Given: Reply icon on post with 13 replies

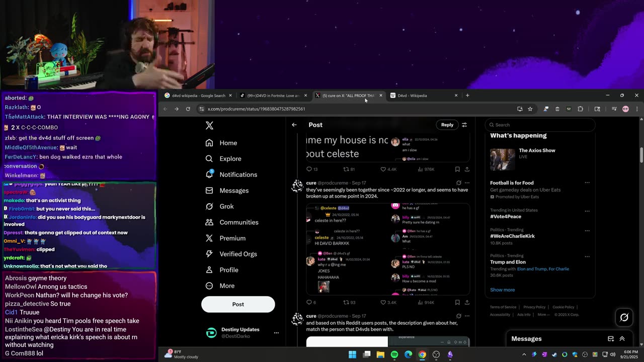Looking at the screenshot, I should [x=309, y=169].
